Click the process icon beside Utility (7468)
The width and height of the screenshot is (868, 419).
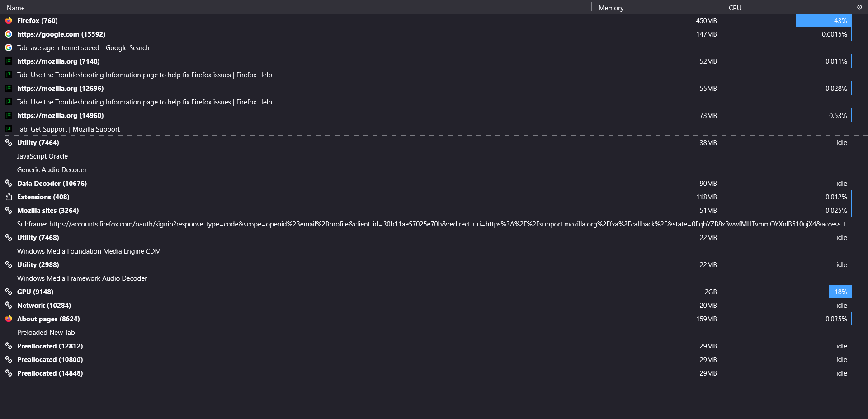click(9, 237)
